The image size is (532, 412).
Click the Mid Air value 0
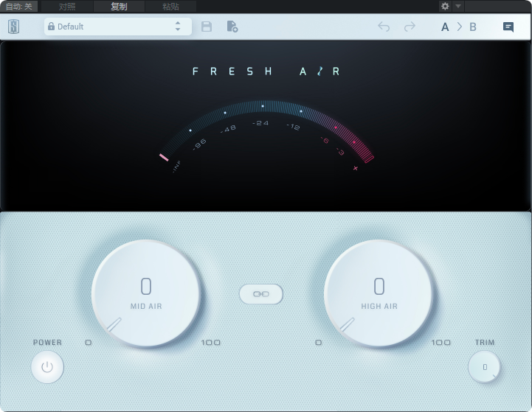tap(146, 286)
